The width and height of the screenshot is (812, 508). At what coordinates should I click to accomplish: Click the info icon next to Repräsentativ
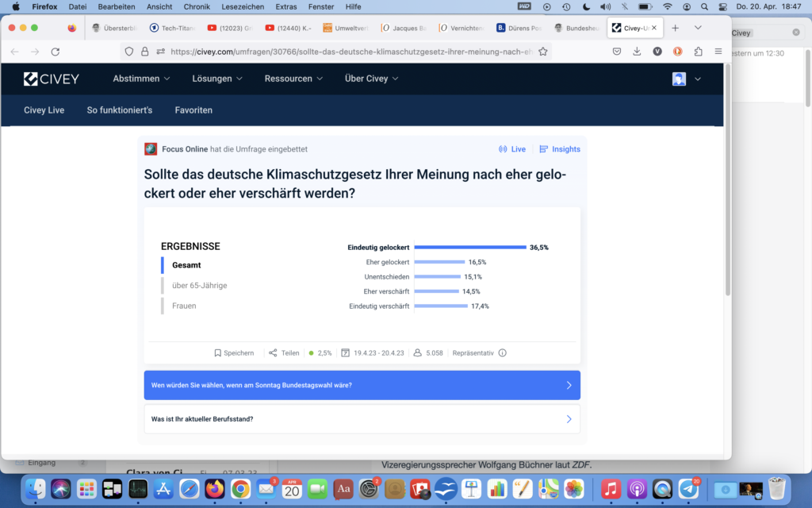[x=502, y=353]
